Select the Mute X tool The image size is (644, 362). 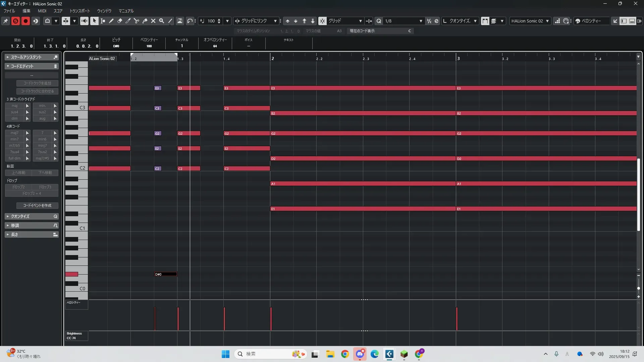point(153,21)
